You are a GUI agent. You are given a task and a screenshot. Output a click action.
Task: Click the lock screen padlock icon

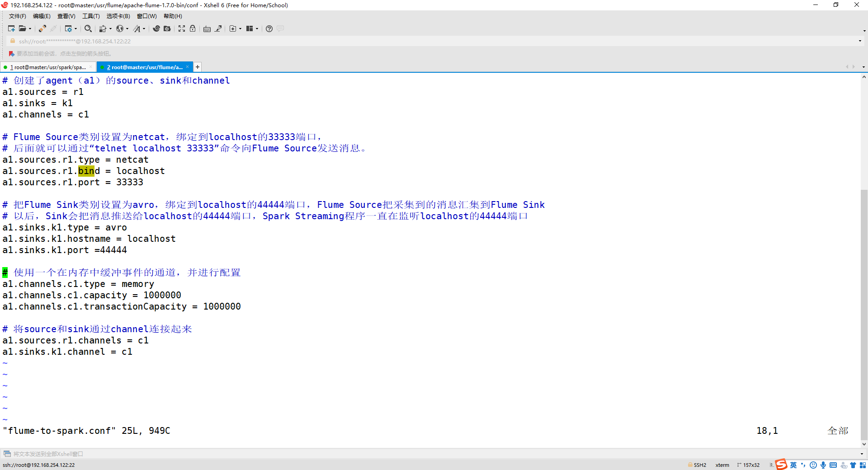point(193,28)
